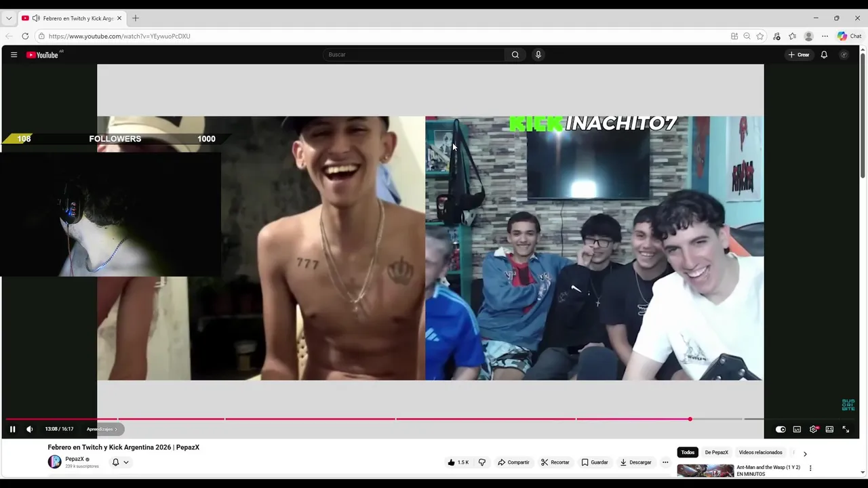Share the video with Compartir
The image size is (868, 488).
pyautogui.click(x=513, y=462)
